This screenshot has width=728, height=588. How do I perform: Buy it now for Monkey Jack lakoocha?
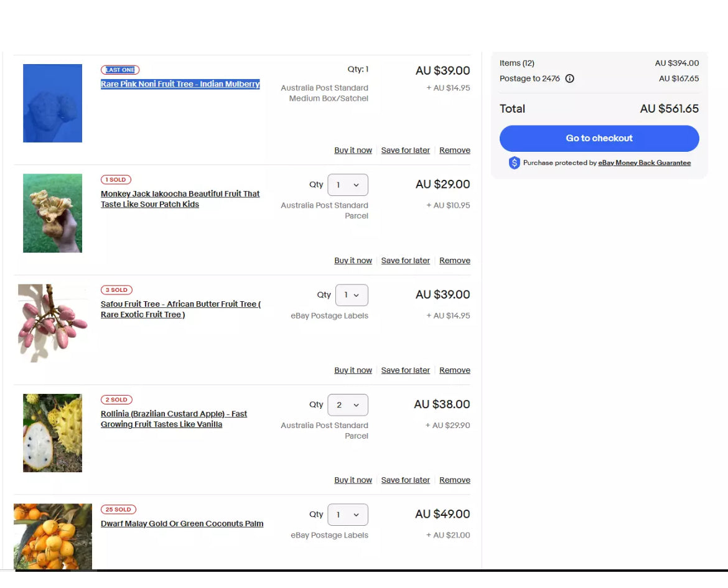click(353, 261)
